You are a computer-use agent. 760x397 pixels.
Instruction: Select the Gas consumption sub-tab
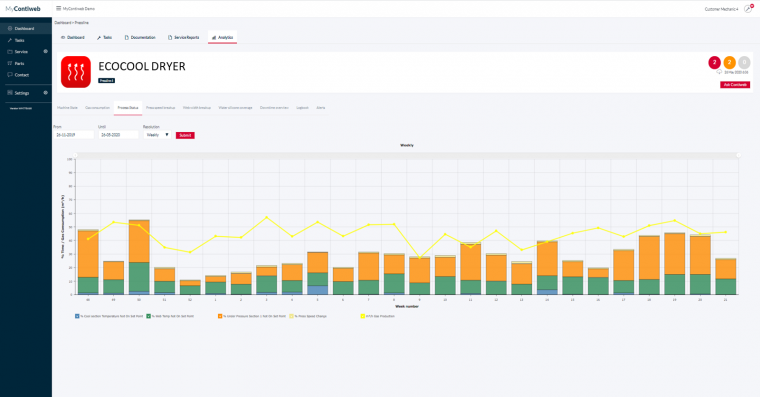click(x=97, y=108)
